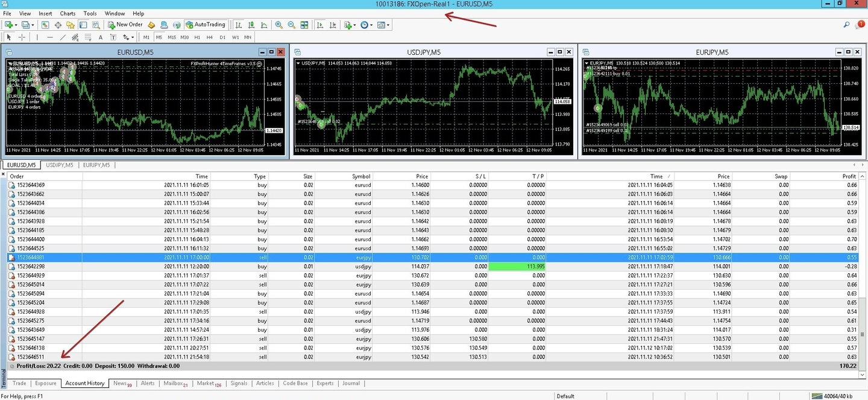Zoom in on the chart
Viewport: 868px width, 400px height.
279,25
